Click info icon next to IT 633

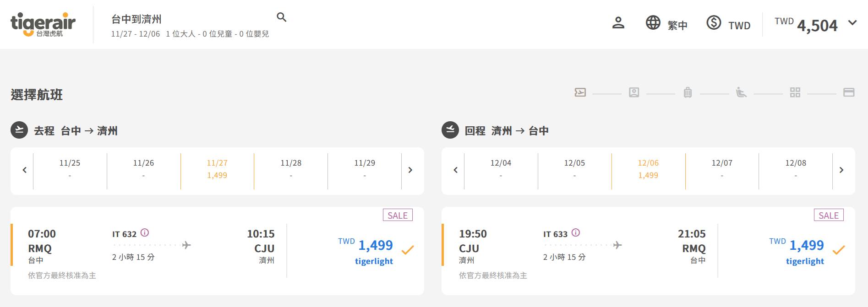576,233
